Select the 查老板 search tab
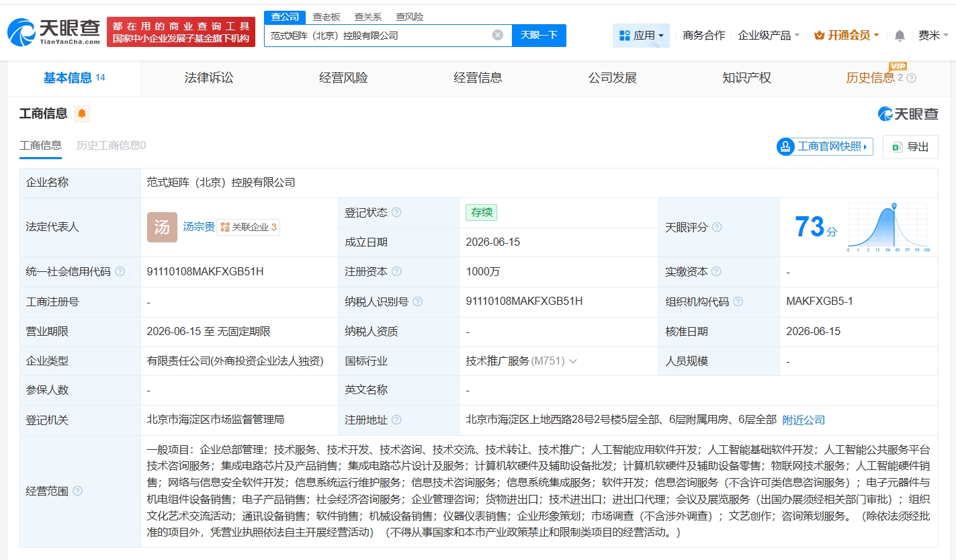Viewport: 956px width, 560px height. coord(327,17)
